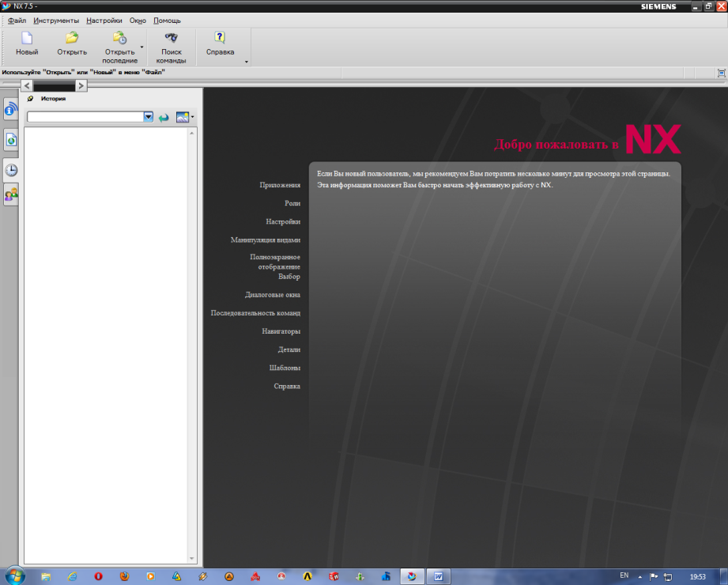Click the left arrow of resource bar tabs
Viewport: 728px width, 585px height.
27,85
